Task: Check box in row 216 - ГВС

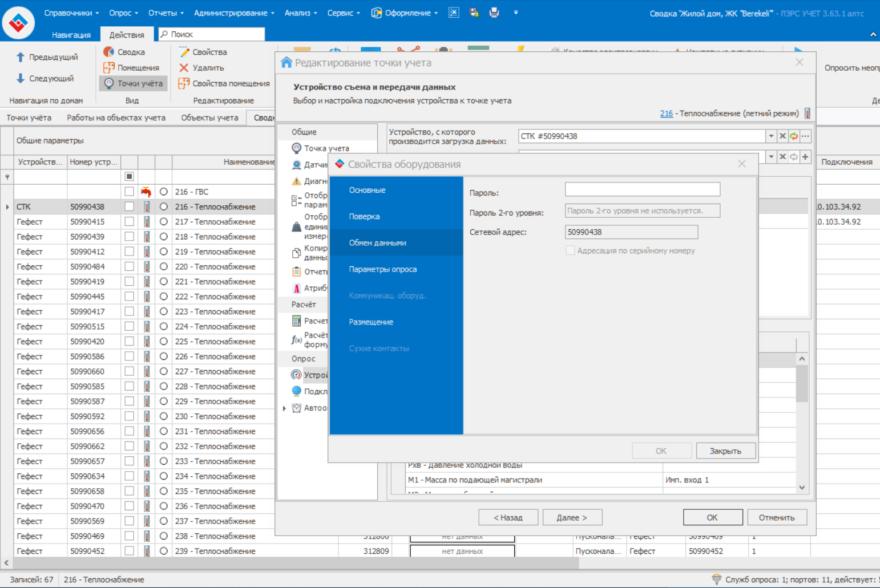Action: pos(130,192)
